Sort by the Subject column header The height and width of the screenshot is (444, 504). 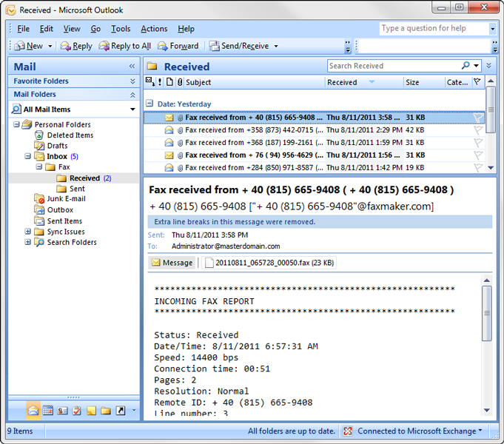[254, 82]
